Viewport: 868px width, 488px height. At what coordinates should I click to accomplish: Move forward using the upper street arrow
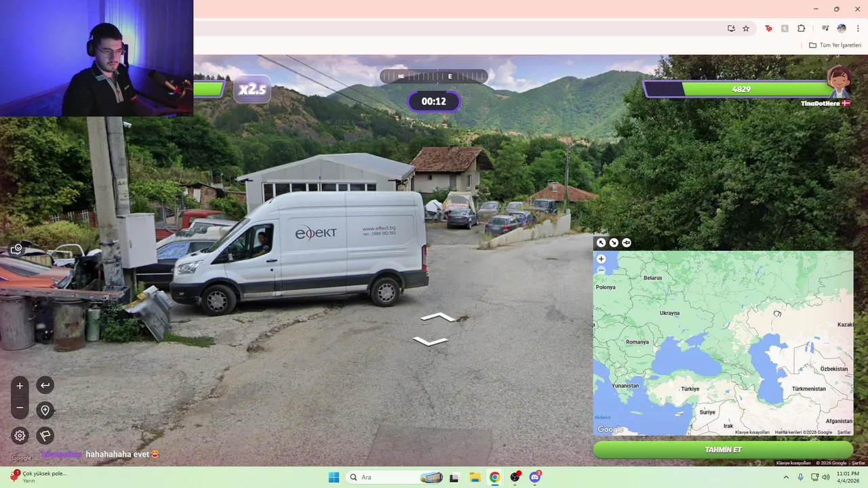point(438,317)
